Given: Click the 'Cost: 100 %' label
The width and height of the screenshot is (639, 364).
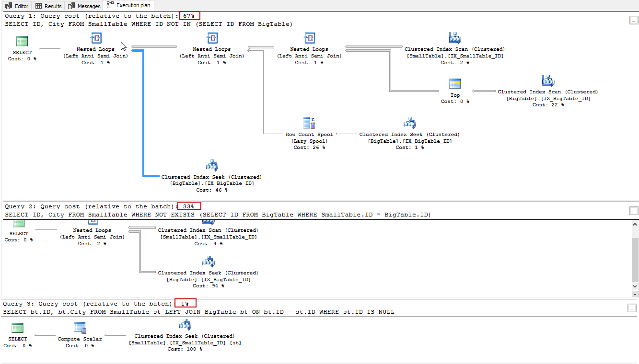Looking at the screenshot, I should [185, 349].
